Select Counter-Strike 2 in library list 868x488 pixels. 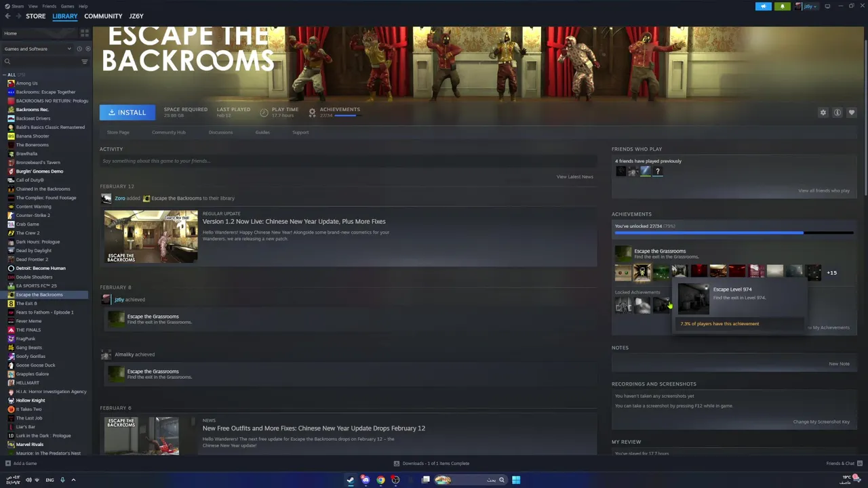pyautogui.click(x=33, y=216)
